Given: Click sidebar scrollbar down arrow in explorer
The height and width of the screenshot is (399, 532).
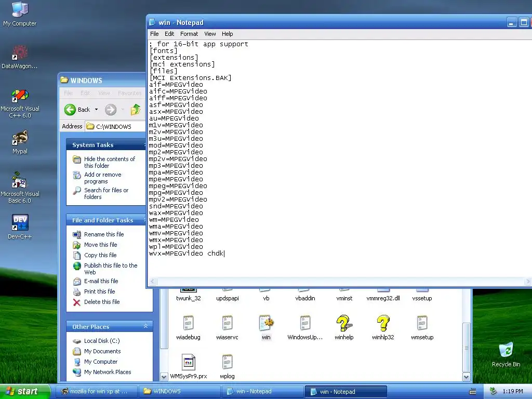Looking at the screenshot, I should (x=164, y=377).
